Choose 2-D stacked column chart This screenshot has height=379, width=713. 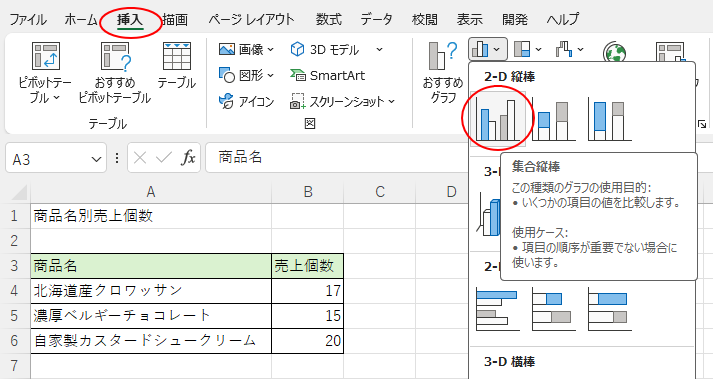[554, 120]
